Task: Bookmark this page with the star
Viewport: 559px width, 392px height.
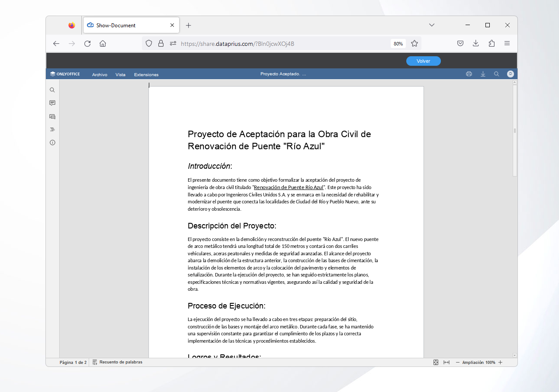Action: tap(414, 43)
